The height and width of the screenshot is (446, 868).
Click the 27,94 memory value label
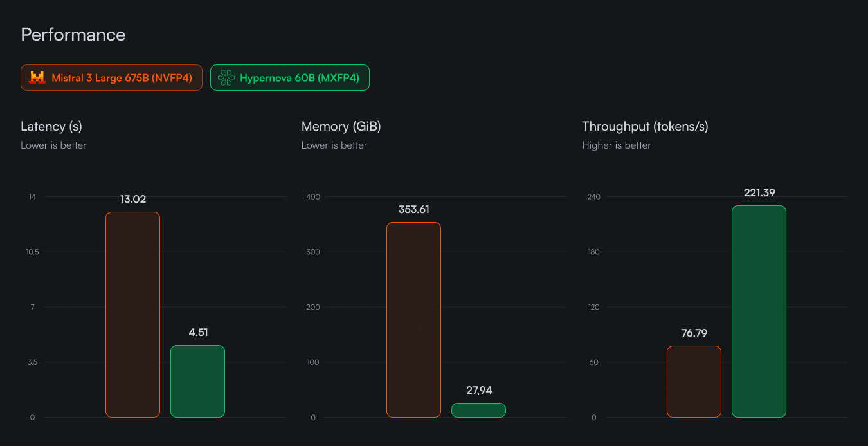pyautogui.click(x=479, y=391)
